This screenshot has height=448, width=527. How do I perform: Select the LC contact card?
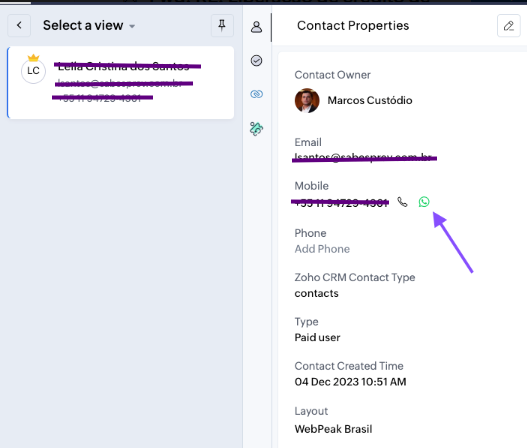(x=121, y=83)
